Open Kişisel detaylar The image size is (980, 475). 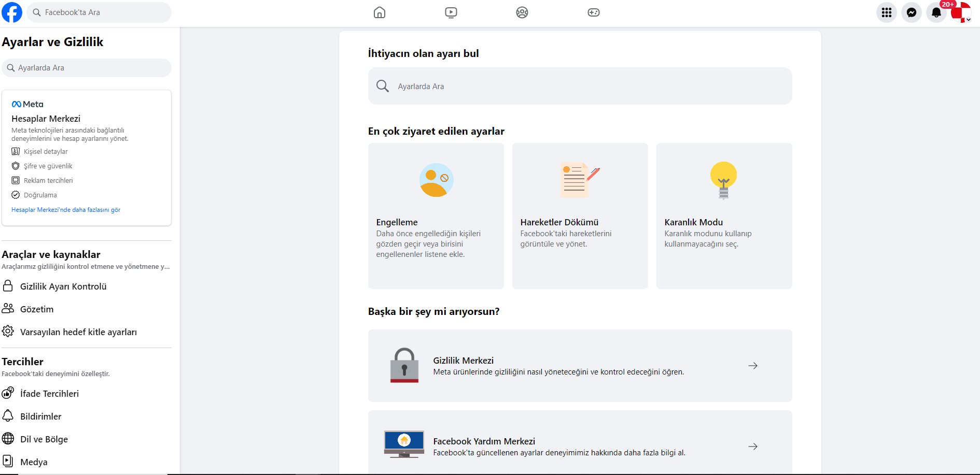pos(46,152)
